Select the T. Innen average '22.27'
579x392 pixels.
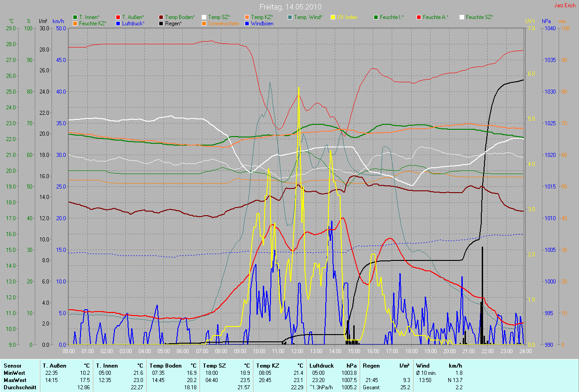coord(137,387)
